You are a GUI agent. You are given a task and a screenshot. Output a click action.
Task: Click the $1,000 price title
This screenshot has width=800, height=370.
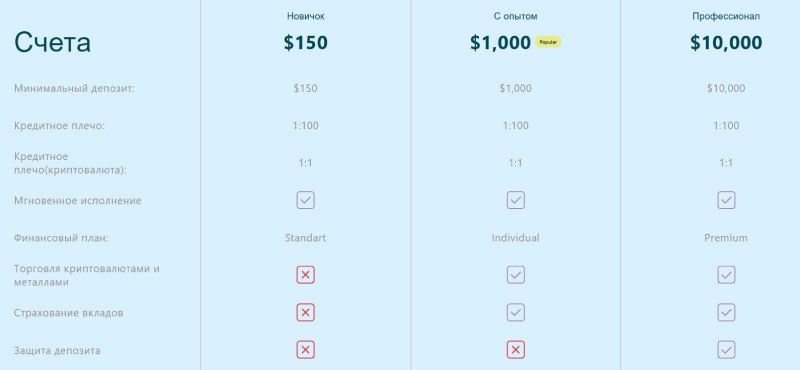pos(501,42)
